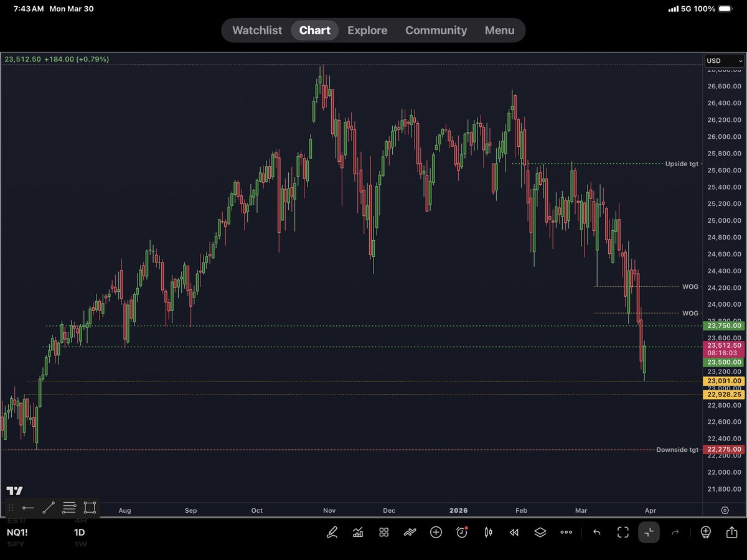Tap the multi-line compare icon in toolbar
This screenshot has height=560, width=747.
click(410, 533)
